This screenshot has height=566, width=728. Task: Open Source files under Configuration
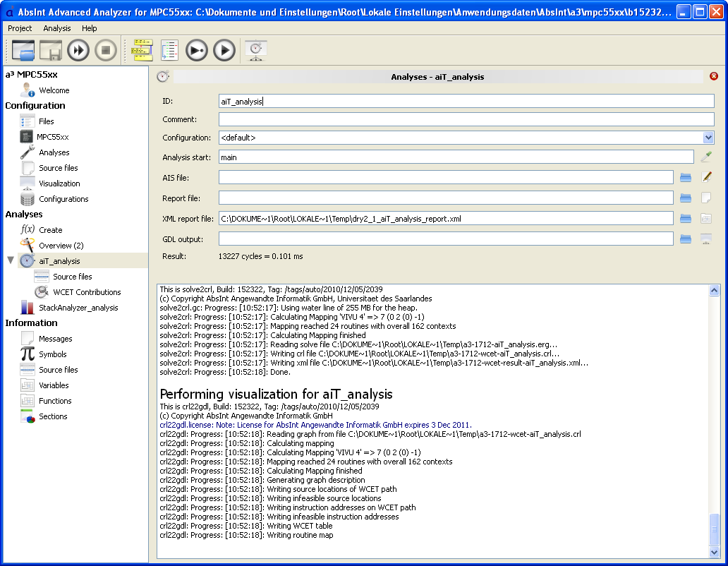pyautogui.click(x=58, y=168)
